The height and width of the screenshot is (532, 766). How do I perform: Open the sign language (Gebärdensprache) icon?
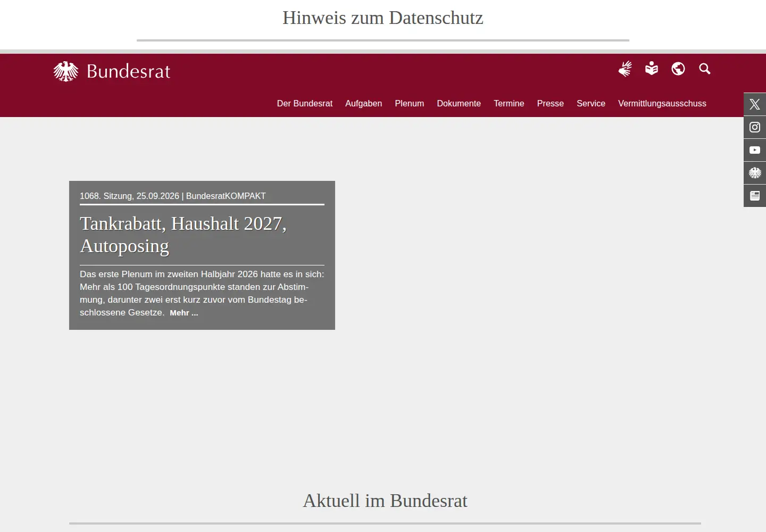click(625, 69)
